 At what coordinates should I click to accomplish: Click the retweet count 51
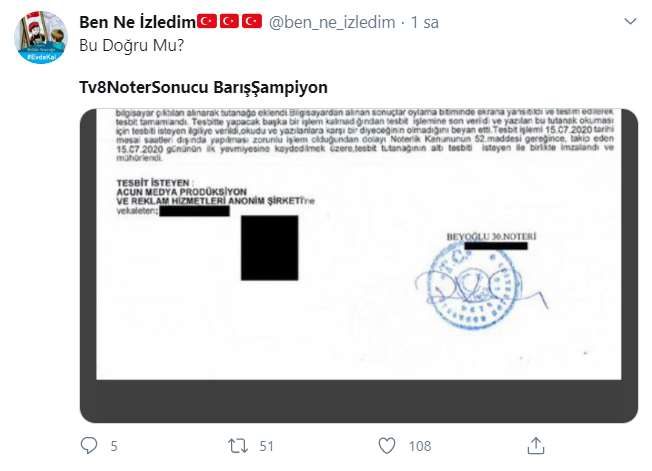tap(267, 446)
